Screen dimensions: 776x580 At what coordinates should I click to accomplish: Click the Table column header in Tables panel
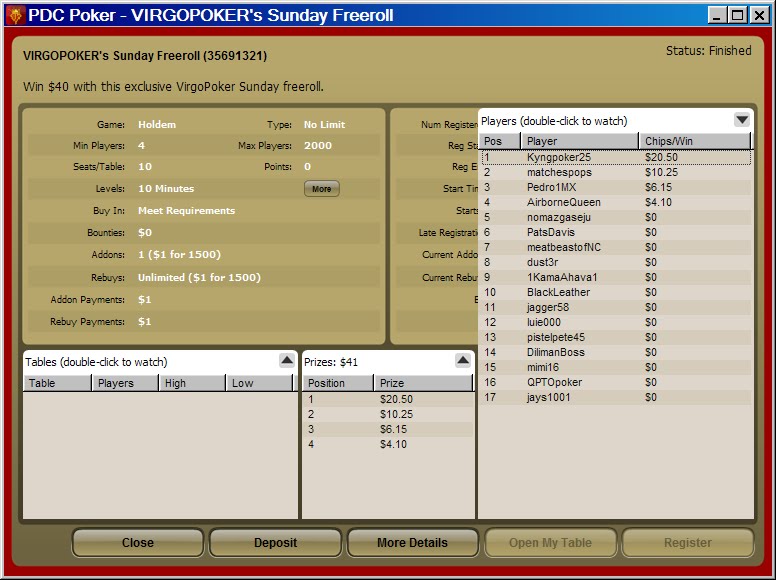click(x=57, y=383)
